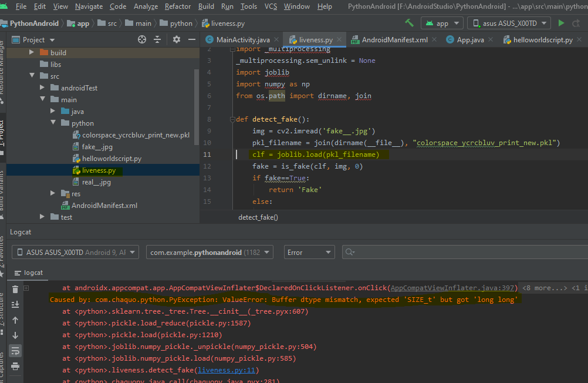Open the Refactor menu

177,6
